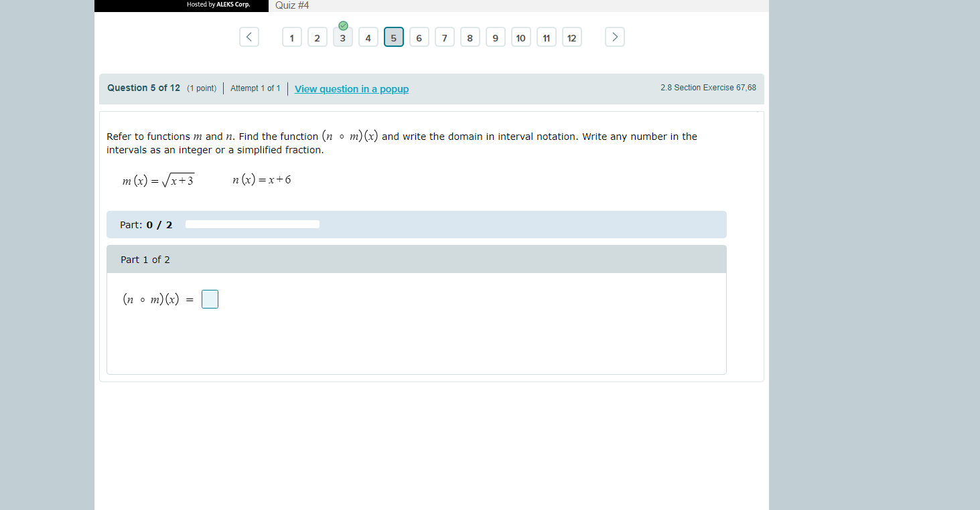This screenshot has height=510, width=980.
Task: Click the Part 0 / 2 progress bar
Action: point(253,224)
